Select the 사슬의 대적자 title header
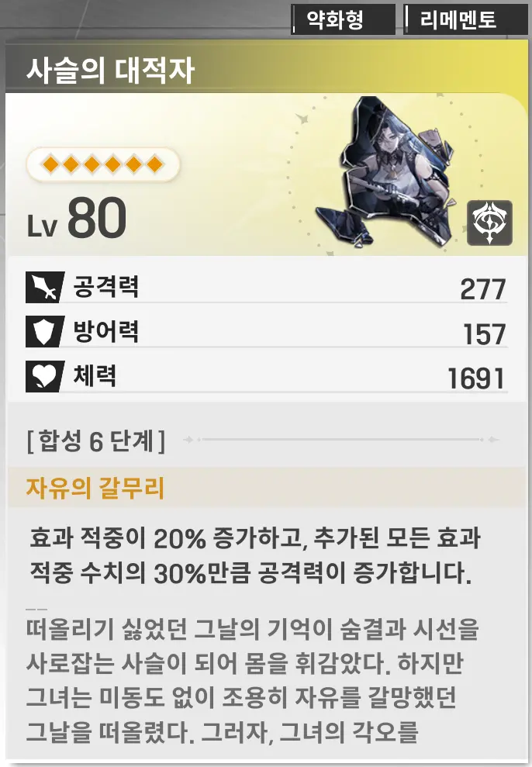This screenshot has width=532, height=767. (x=110, y=70)
